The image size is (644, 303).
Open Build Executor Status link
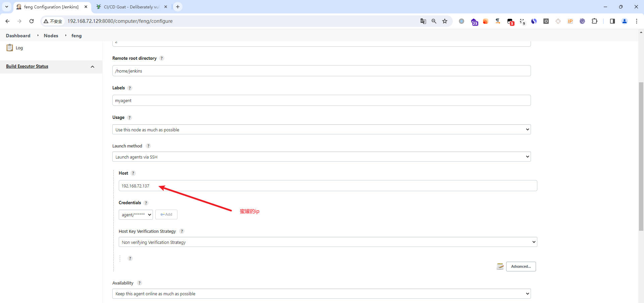[x=27, y=67]
